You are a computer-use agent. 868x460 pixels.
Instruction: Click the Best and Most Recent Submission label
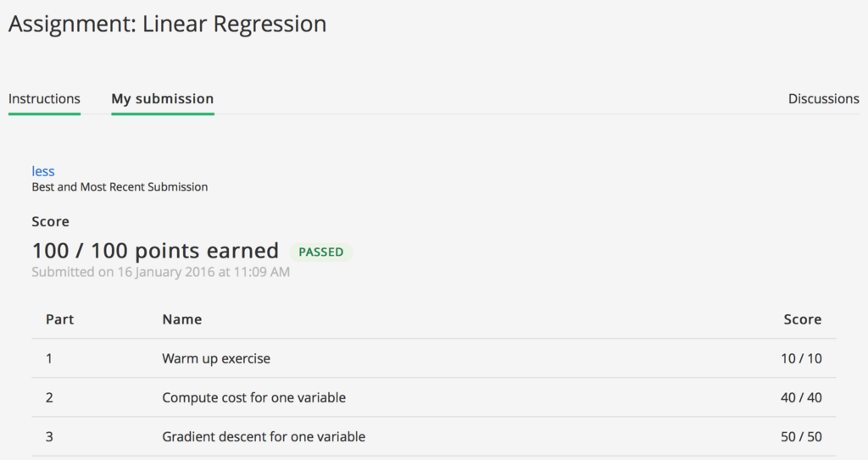pyautogui.click(x=120, y=187)
